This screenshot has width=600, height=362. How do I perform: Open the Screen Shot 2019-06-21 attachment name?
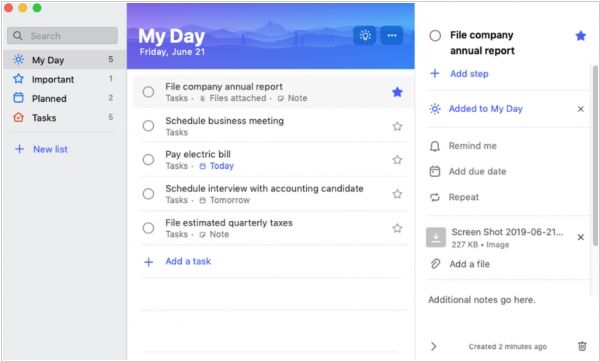(507, 232)
